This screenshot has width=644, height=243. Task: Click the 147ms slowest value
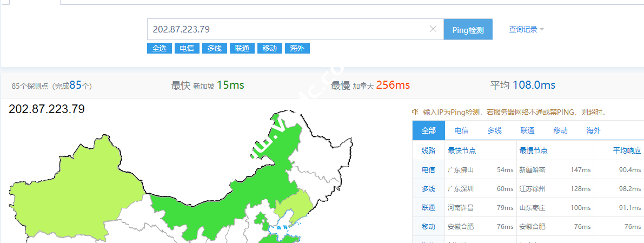click(580, 169)
